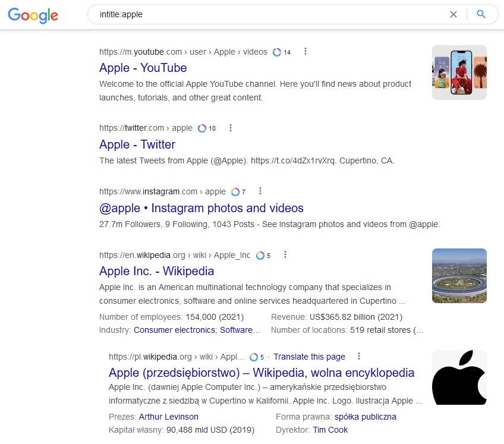Open Apple (przedsiębiorstwo) Polish Wikipedia result
The width and height of the screenshot is (504, 444).
pos(262,373)
